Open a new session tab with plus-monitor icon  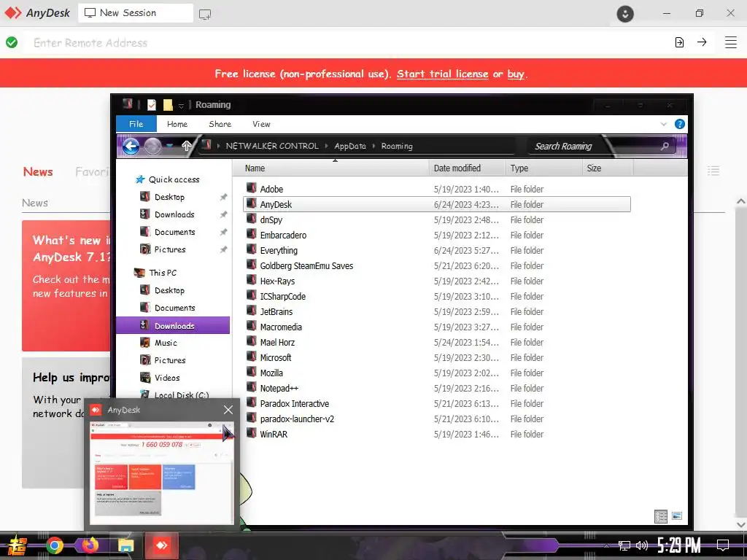[x=205, y=15]
